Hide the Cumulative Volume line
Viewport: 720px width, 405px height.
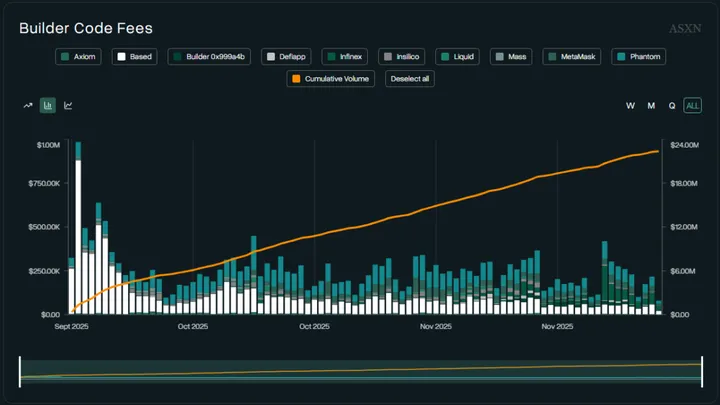(331, 79)
